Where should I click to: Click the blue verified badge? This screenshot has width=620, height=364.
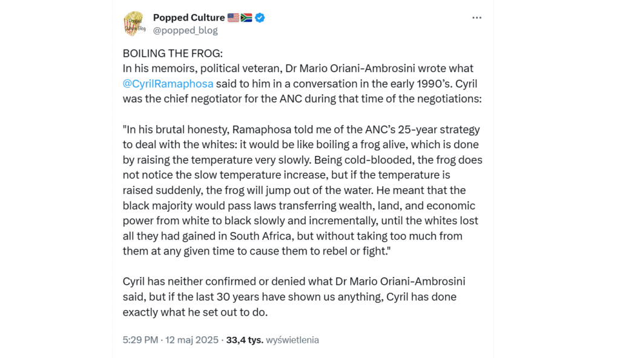click(260, 18)
